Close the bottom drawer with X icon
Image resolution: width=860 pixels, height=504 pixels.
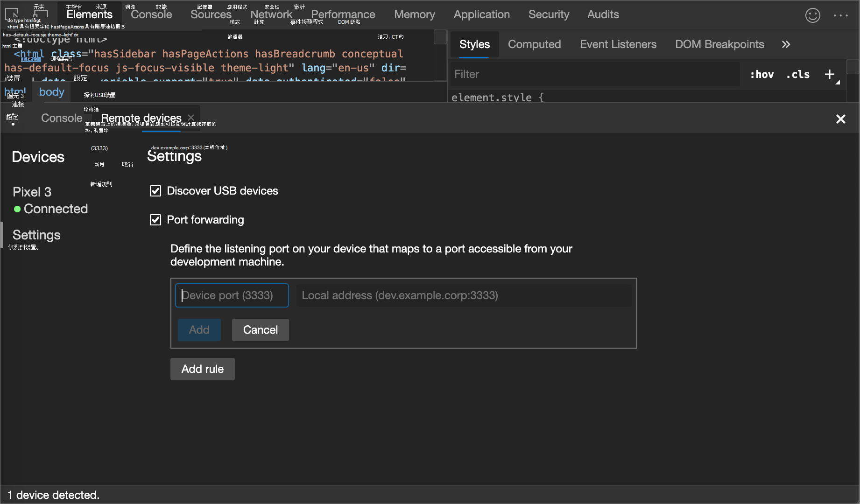[841, 119]
